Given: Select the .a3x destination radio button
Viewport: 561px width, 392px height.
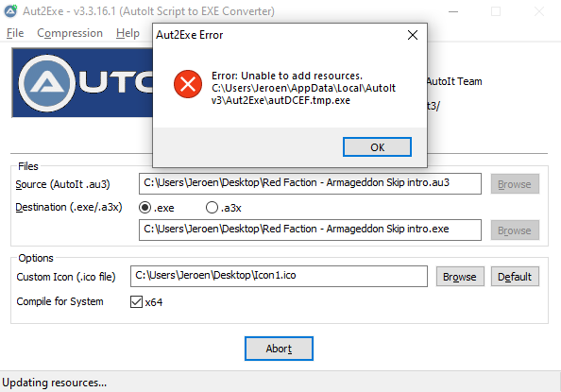Looking at the screenshot, I should tap(212, 208).
